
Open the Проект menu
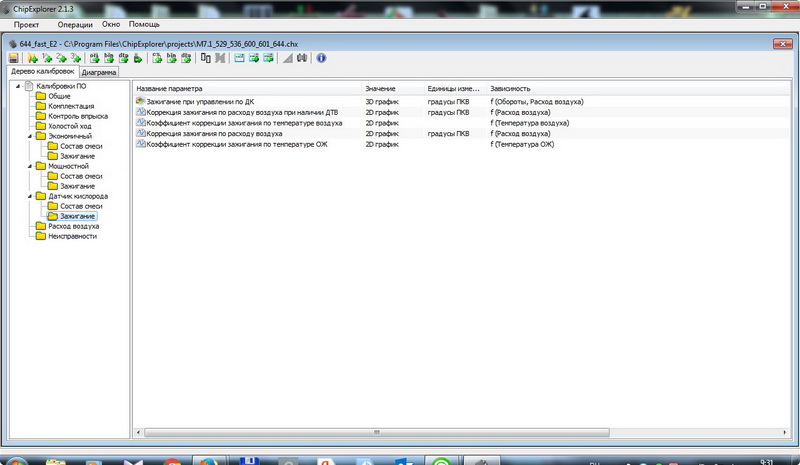click(26, 22)
